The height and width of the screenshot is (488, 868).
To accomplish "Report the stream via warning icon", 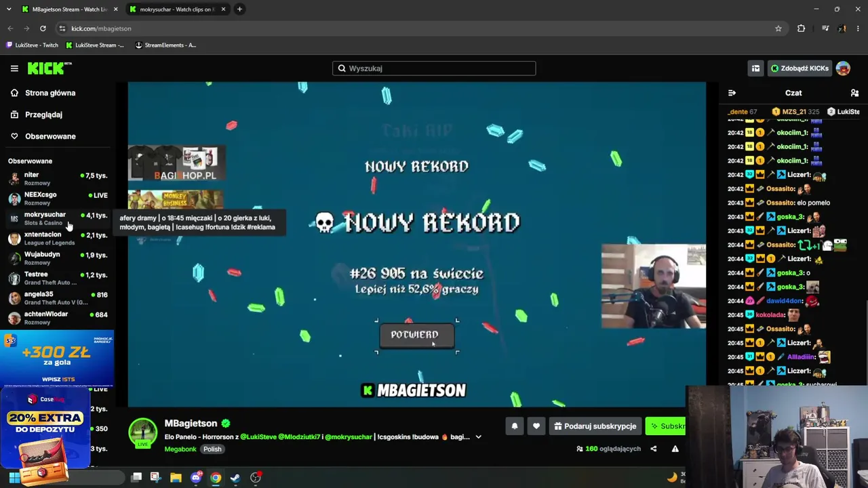I will click(675, 449).
